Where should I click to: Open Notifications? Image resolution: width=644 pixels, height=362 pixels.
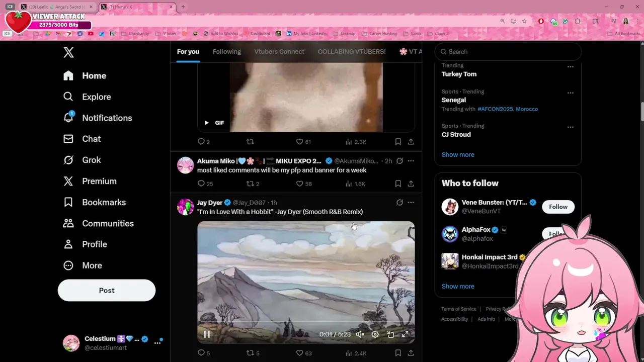(97, 118)
